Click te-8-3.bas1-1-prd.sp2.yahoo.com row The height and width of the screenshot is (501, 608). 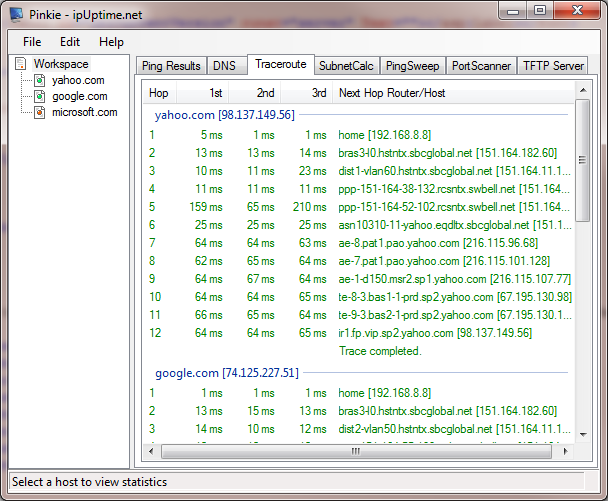tap(358, 297)
